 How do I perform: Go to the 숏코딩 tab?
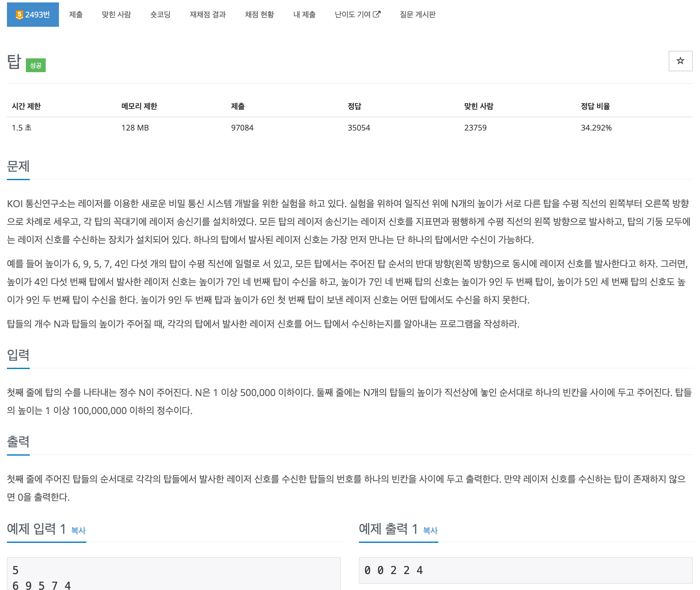(160, 15)
